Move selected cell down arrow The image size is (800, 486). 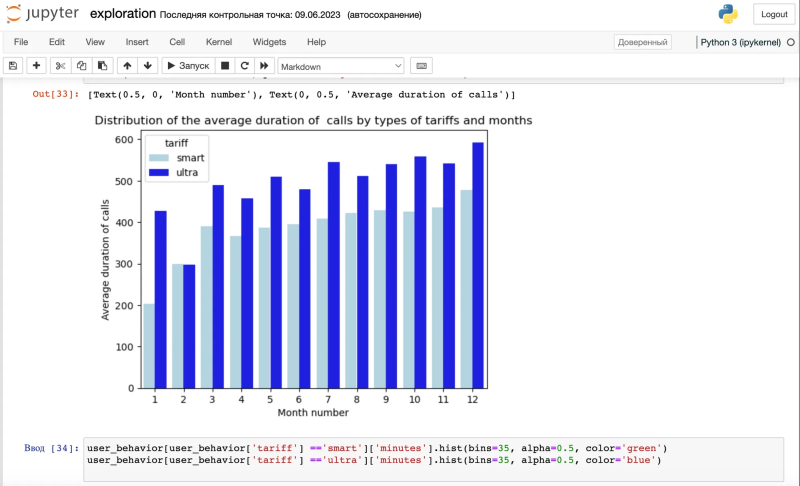(x=148, y=66)
